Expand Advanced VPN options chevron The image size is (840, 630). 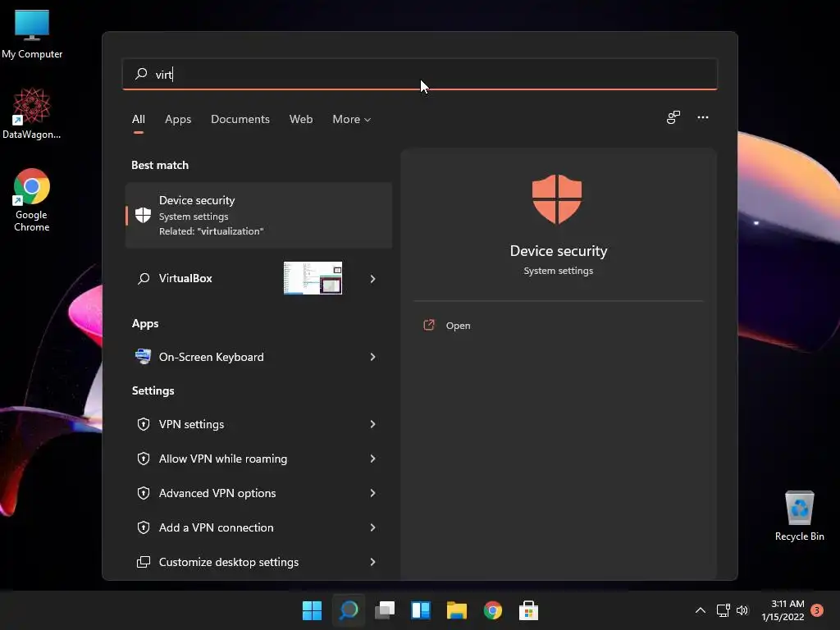[373, 493]
